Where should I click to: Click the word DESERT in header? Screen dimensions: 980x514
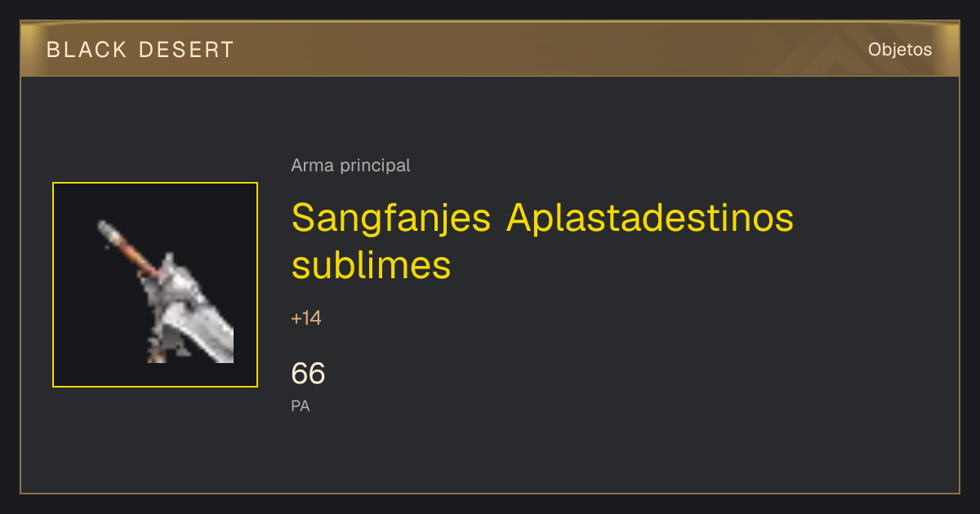(x=186, y=50)
